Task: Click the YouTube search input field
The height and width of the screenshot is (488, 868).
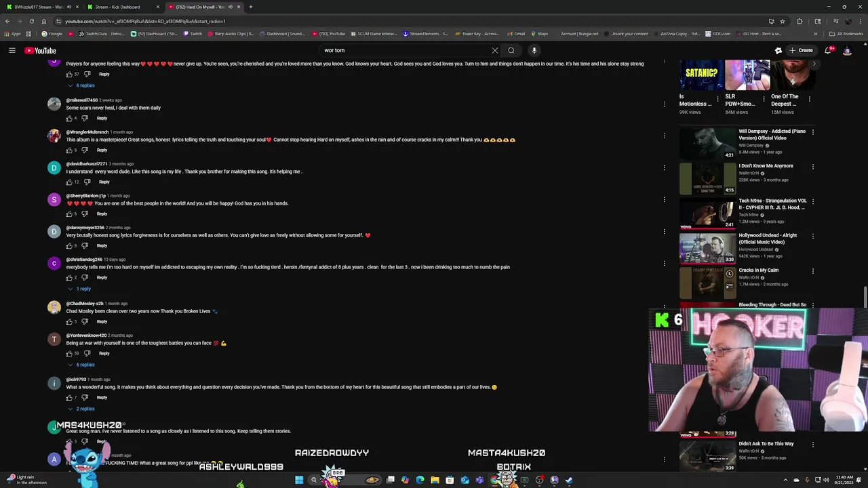Action: pos(406,50)
